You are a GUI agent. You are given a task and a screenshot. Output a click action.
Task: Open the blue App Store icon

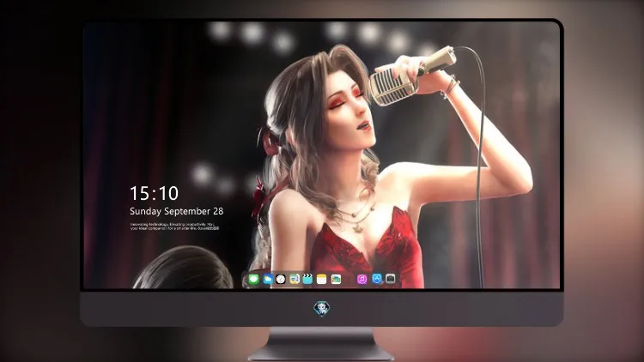377,279
